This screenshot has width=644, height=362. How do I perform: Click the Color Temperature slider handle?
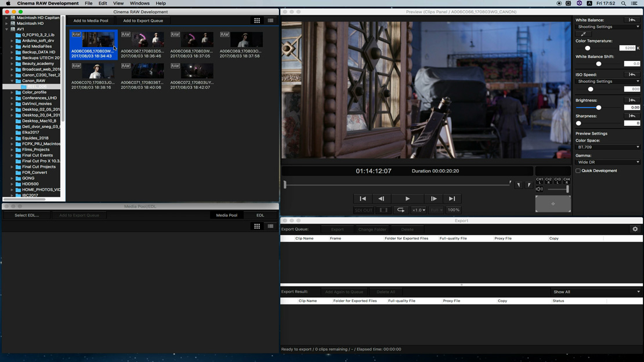tap(587, 48)
